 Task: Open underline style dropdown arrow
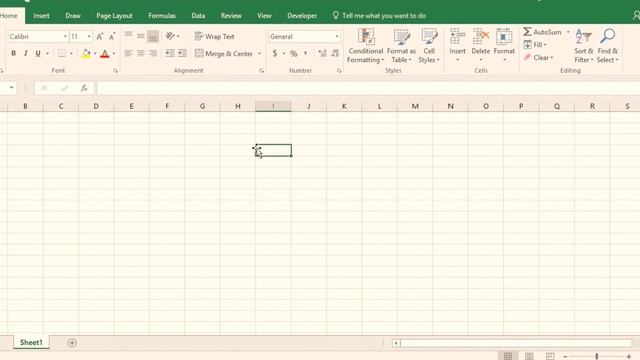tap(47, 53)
